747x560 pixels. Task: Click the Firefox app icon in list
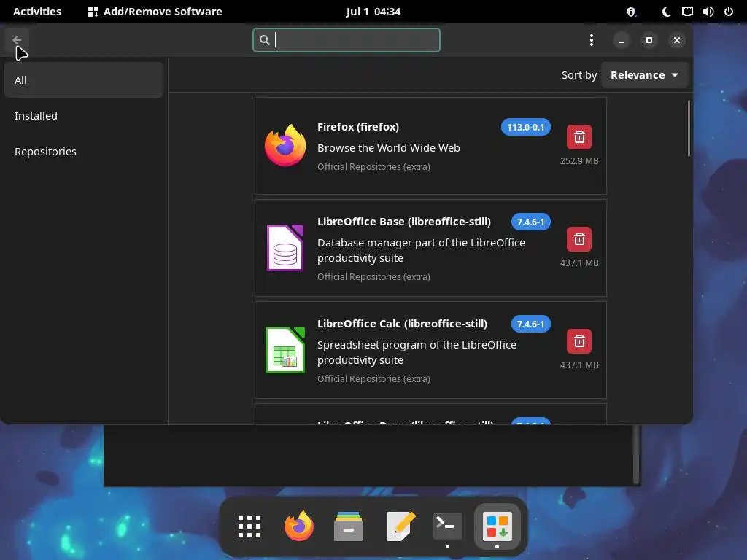pos(285,145)
